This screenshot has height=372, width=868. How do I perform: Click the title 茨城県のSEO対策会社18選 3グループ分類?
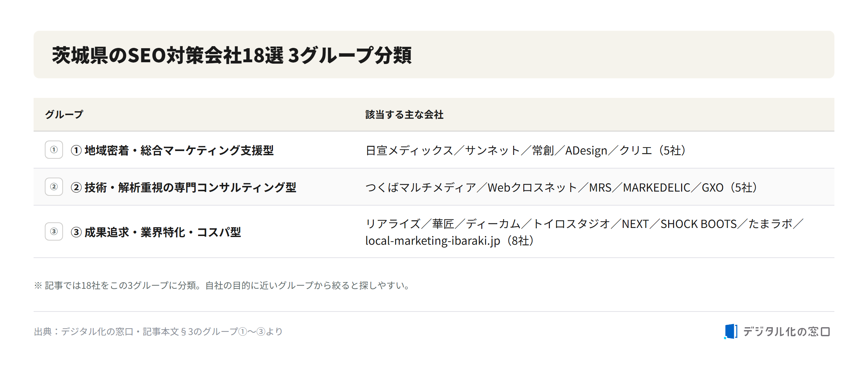(232, 55)
